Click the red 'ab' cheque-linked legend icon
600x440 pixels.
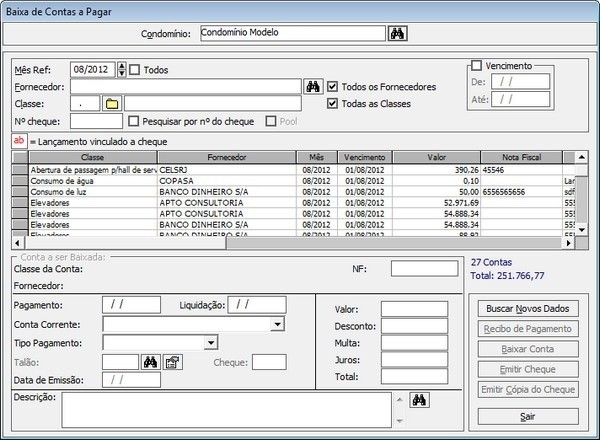[x=19, y=141]
